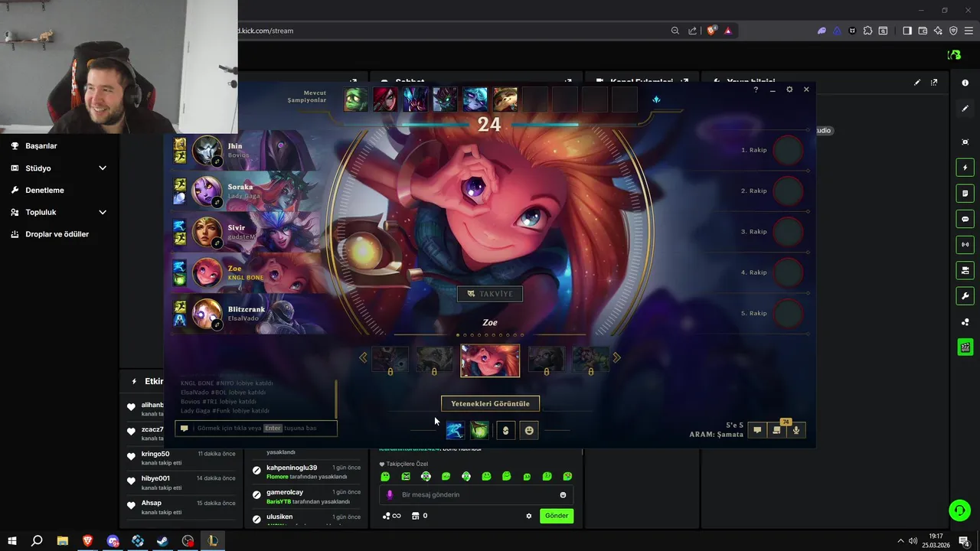Image resolution: width=980 pixels, height=551 pixels.
Task: Open kringo50 follower activity entry
Action: (182, 458)
